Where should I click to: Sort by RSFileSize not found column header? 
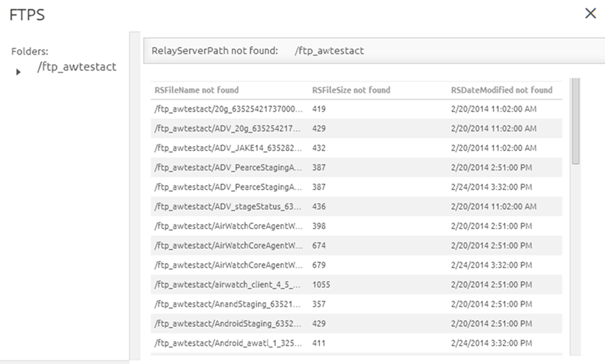tap(351, 90)
